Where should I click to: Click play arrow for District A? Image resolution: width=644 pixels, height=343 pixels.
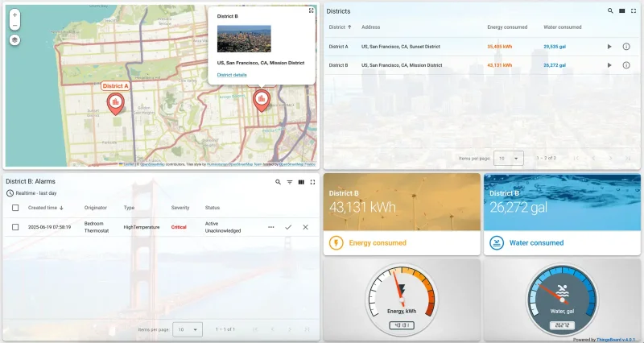[x=609, y=47]
